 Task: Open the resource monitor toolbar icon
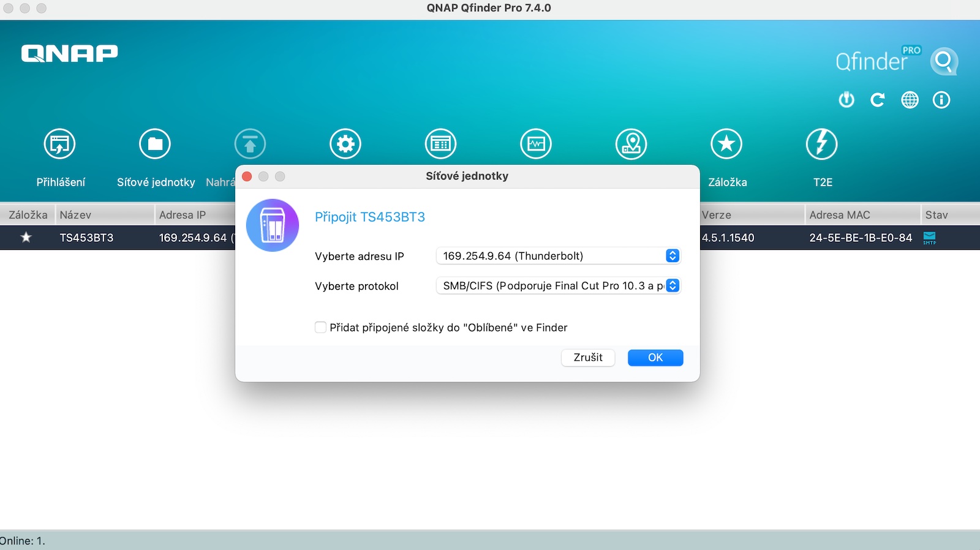(x=536, y=144)
